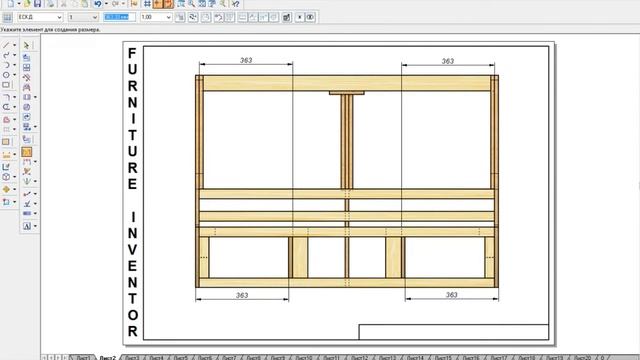Image resolution: width=640 pixels, height=360 pixels.
Task: Click the top-right 363 dimension value
Action: tap(447, 61)
